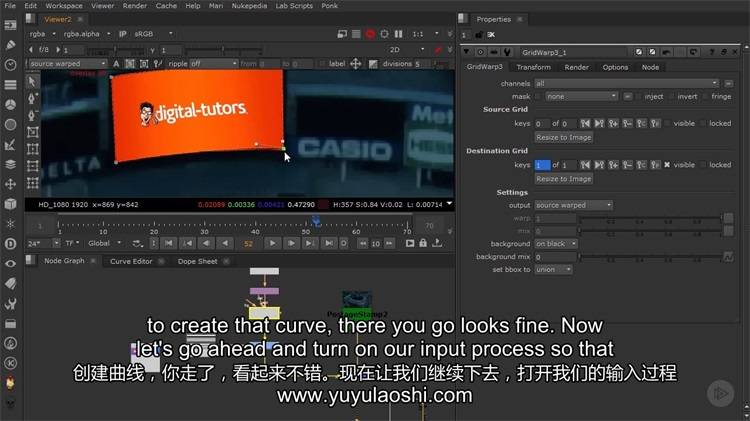This screenshot has width=750, height=421.
Task: Open the Workspace menu
Action: [64, 6]
